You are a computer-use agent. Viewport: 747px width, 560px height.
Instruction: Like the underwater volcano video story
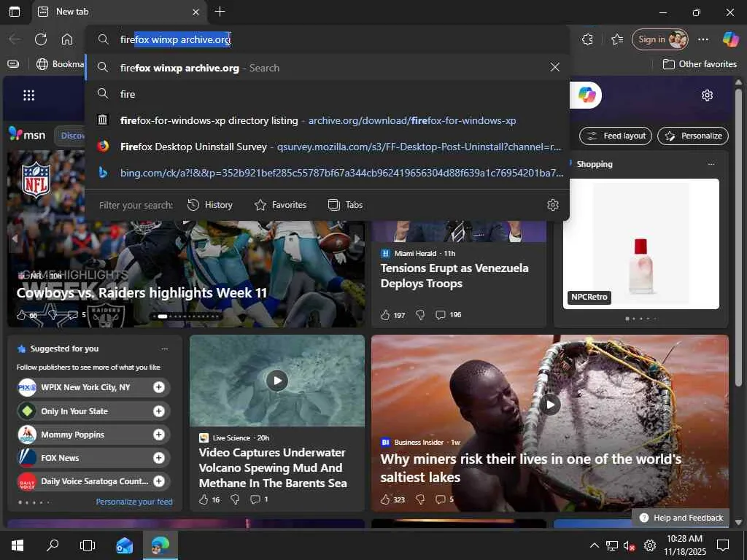tap(204, 499)
